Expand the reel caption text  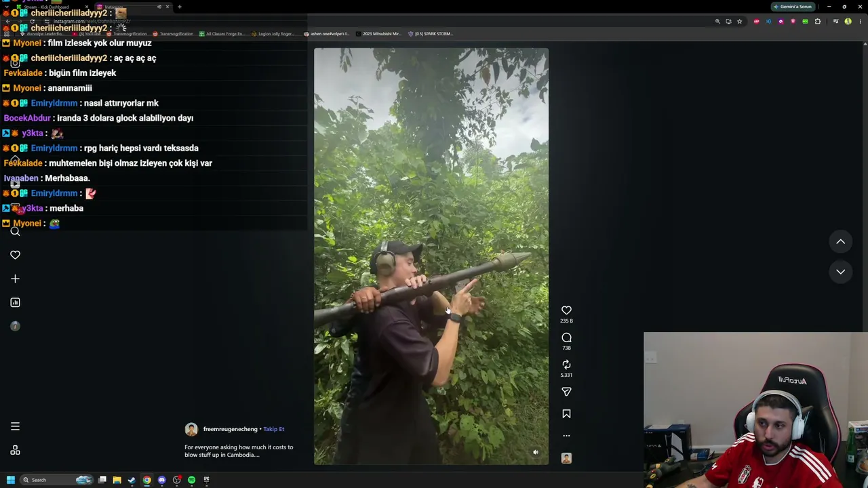point(239,451)
